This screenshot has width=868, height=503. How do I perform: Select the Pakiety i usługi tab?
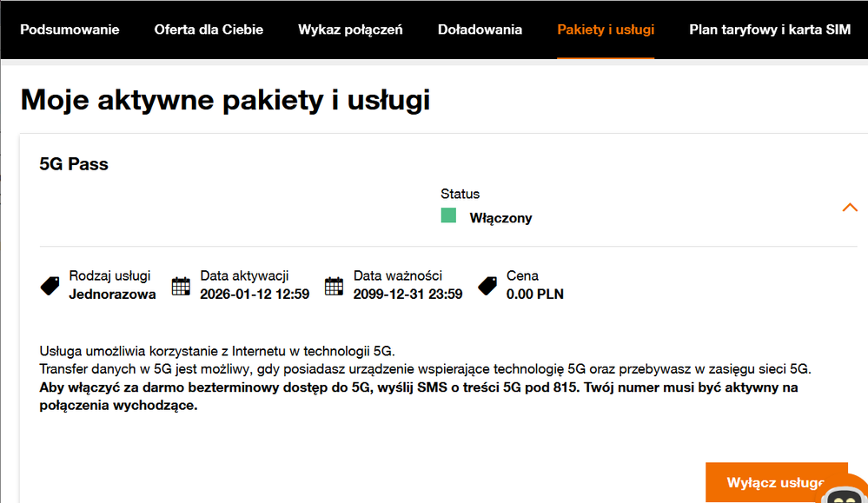(x=606, y=30)
